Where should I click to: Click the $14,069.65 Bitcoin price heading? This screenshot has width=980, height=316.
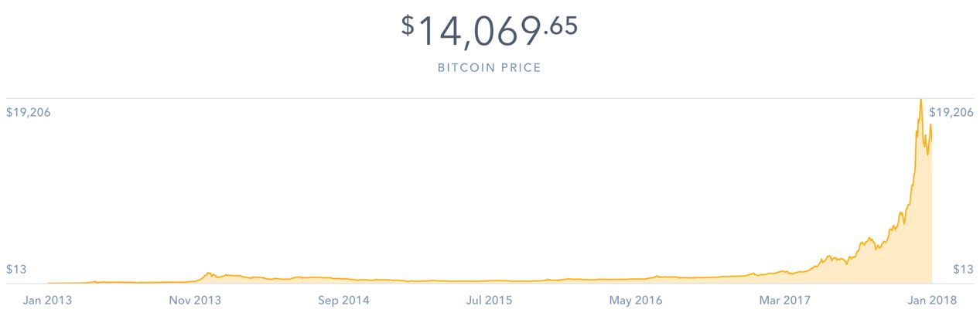point(489,30)
